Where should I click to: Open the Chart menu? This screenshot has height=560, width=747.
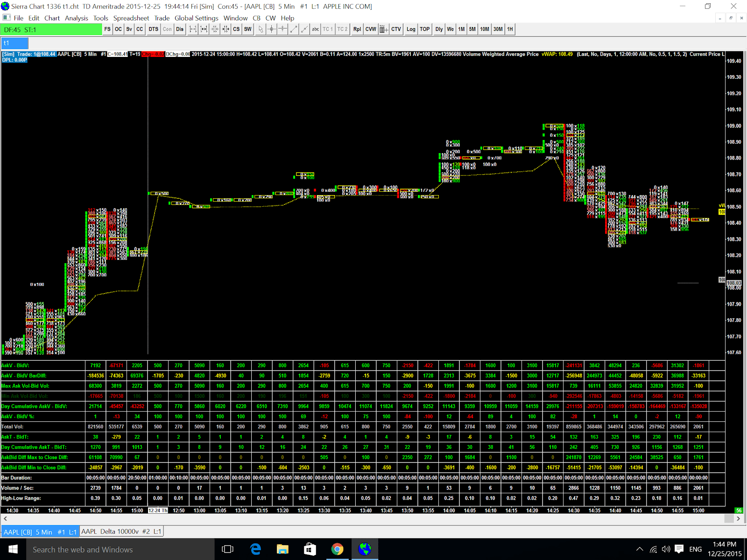pyautogui.click(x=52, y=18)
